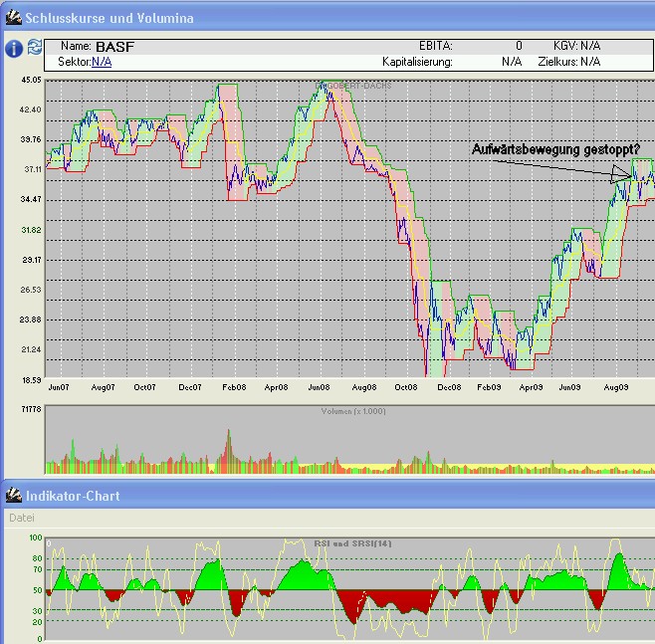
Task: Click the 45.05 price axis label
Action: [x=31, y=80]
